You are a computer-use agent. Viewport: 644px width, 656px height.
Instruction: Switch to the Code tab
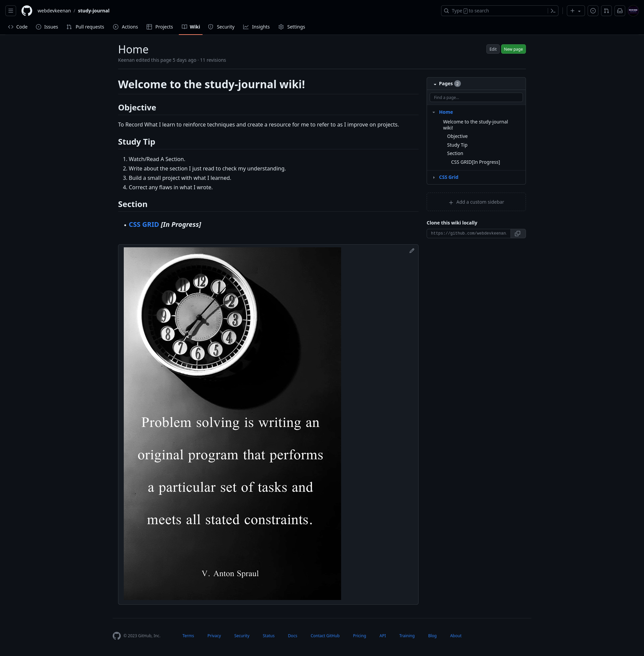pos(17,27)
